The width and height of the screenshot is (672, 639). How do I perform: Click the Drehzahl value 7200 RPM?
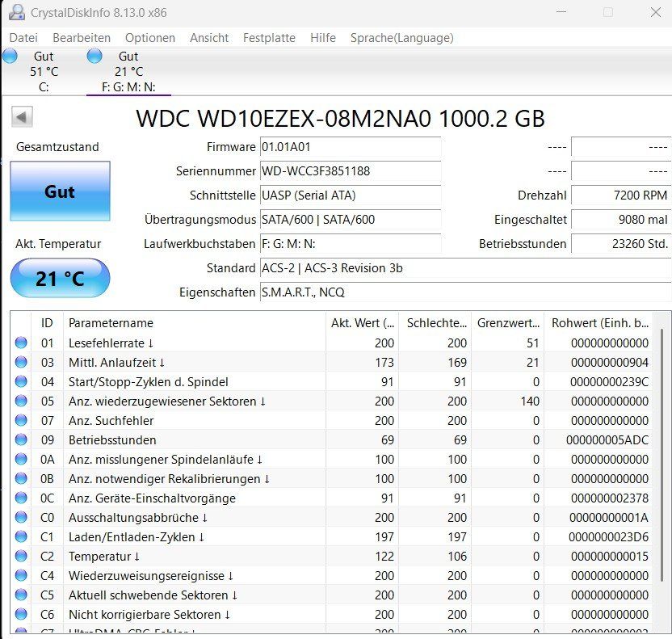[621, 195]
